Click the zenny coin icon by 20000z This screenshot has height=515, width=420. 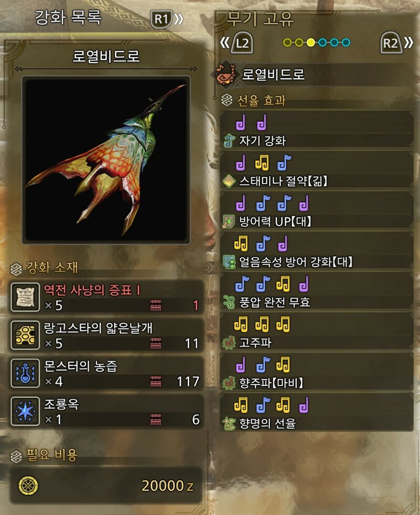[x=28, y=486]
